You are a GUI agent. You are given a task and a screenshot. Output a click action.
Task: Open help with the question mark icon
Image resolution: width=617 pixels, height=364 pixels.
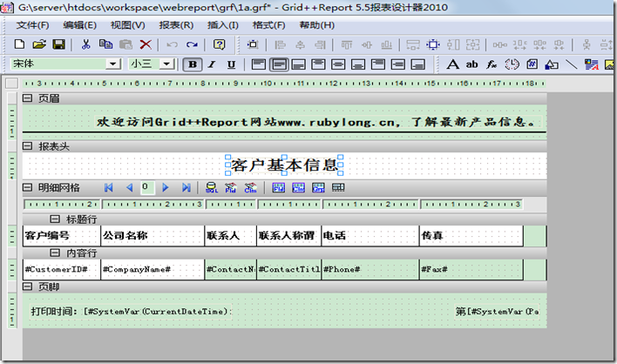pyautogui.click(x=220, y=44)
